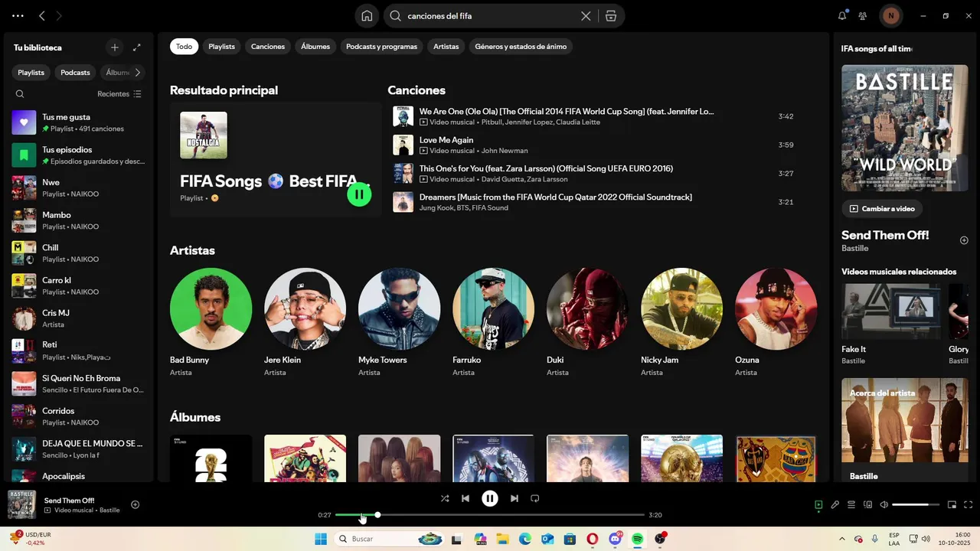Create a playlist with the plus icon in library

(114, 47)
